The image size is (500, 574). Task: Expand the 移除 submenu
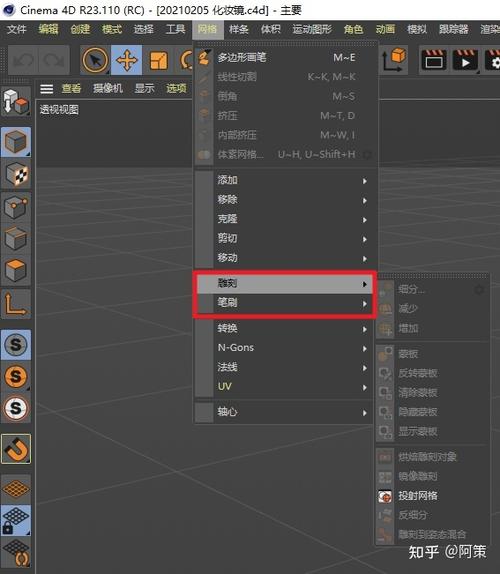[x=286, y=200]
